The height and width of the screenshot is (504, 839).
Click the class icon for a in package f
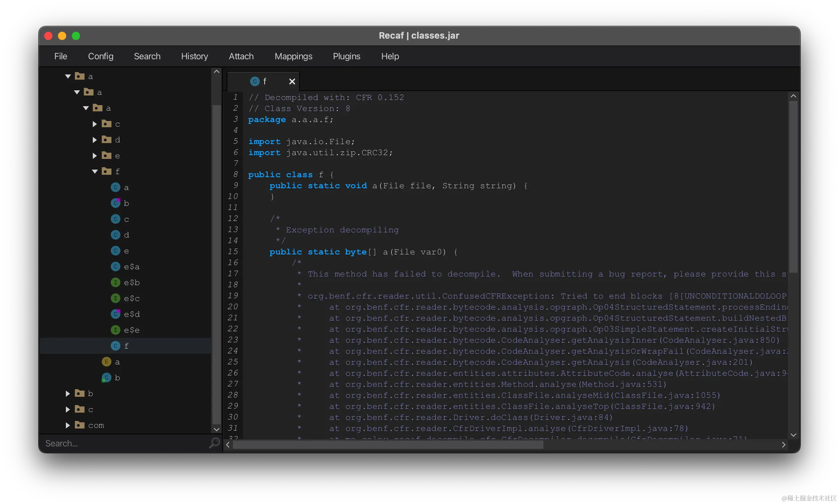[116, 187]
